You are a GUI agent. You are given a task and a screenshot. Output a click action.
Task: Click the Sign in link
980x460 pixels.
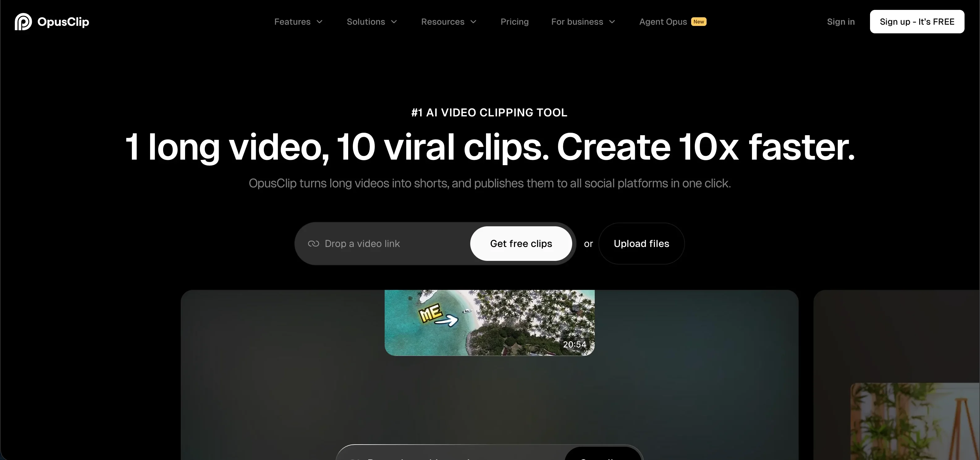[x=841, y=22]
